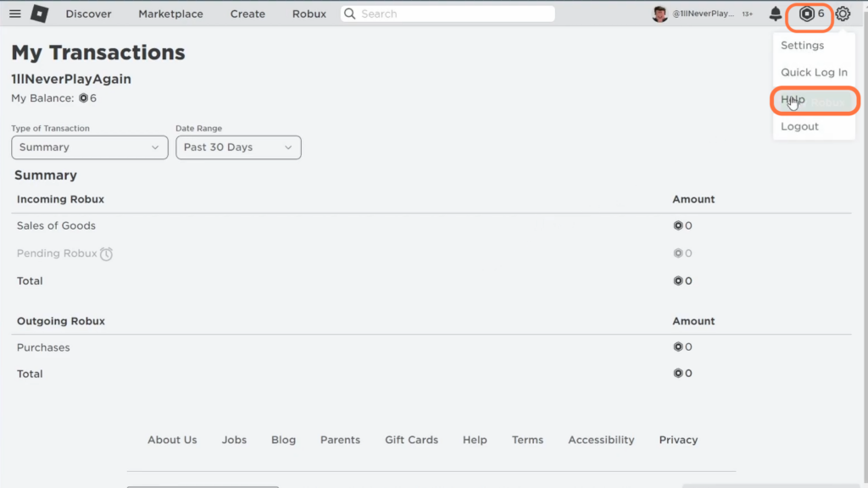The width and height of the screenshot is (868, 488).
Task: Open Robux page from top navigation
Action: [x=309, y=14]
